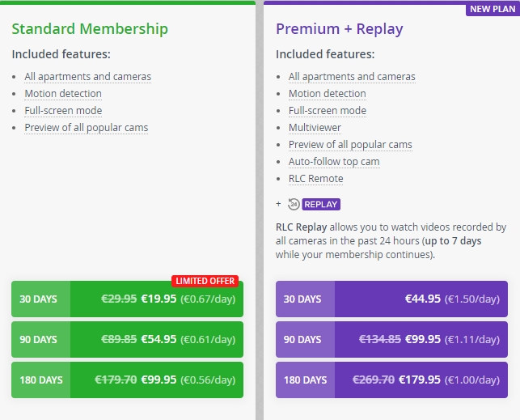The image size is (520, 420).
Task: Click the purple REPLAY badge
Action: (321, 204)
